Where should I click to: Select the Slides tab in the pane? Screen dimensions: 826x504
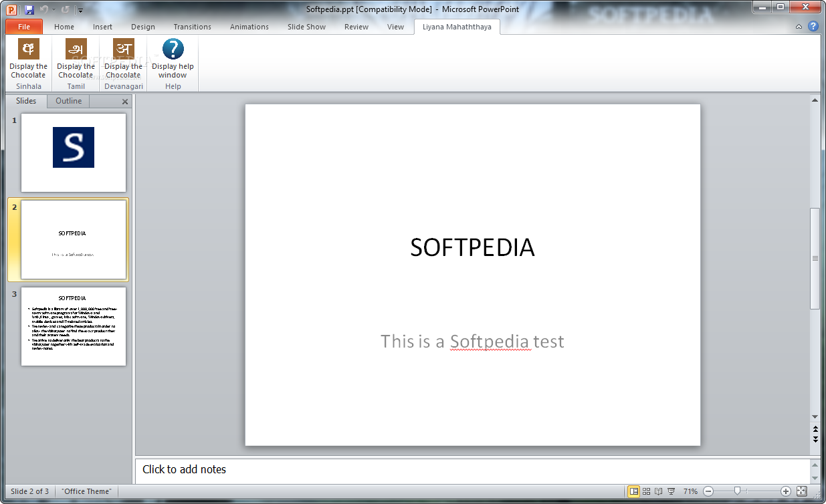pos(26,101)
